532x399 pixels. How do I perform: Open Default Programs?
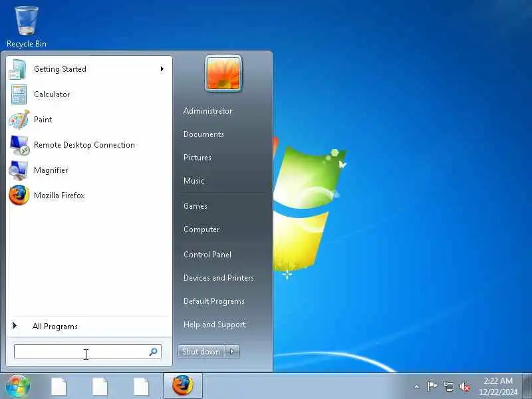click(214, 301)
